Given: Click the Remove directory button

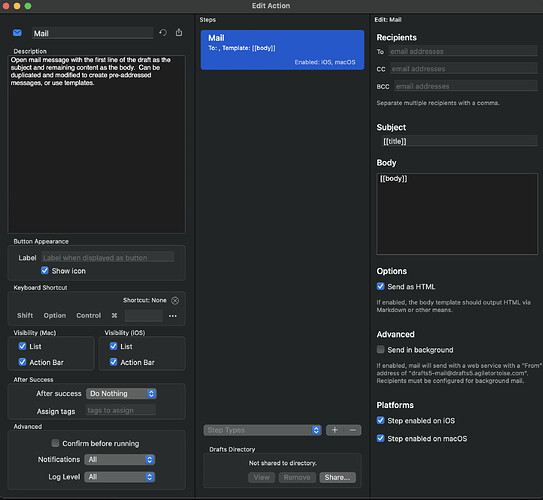Looking at the screenshot, I should point(297,477).
